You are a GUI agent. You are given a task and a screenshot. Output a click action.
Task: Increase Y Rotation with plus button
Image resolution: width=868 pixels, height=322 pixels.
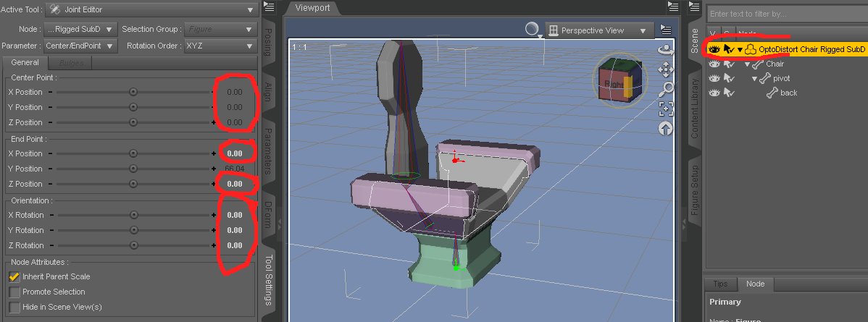(x=214, y=230)
